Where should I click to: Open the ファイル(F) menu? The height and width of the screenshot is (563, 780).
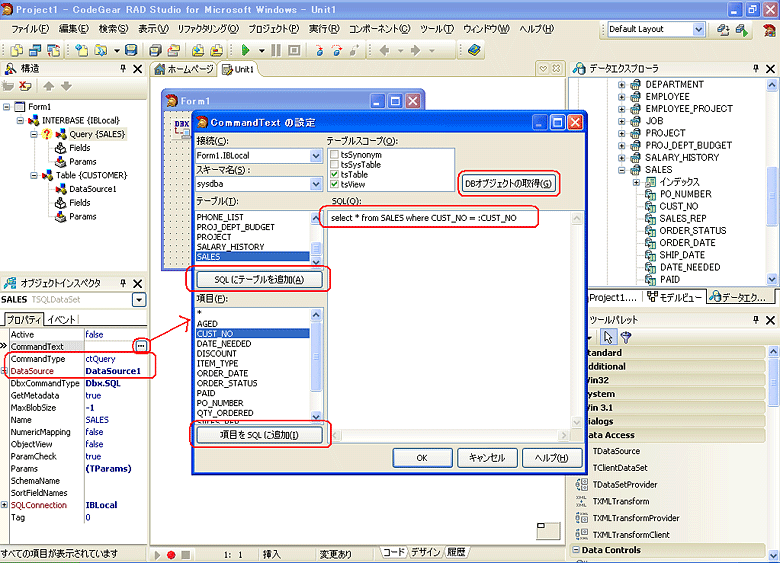click(30, 29)
